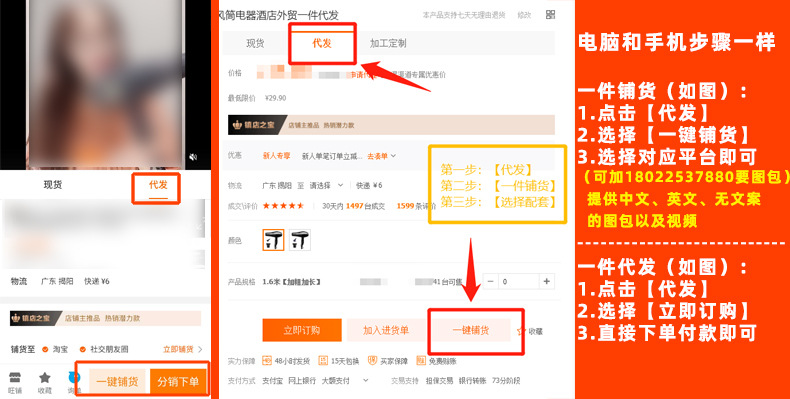Click the 新人专享 offer label

pos(277,156)
